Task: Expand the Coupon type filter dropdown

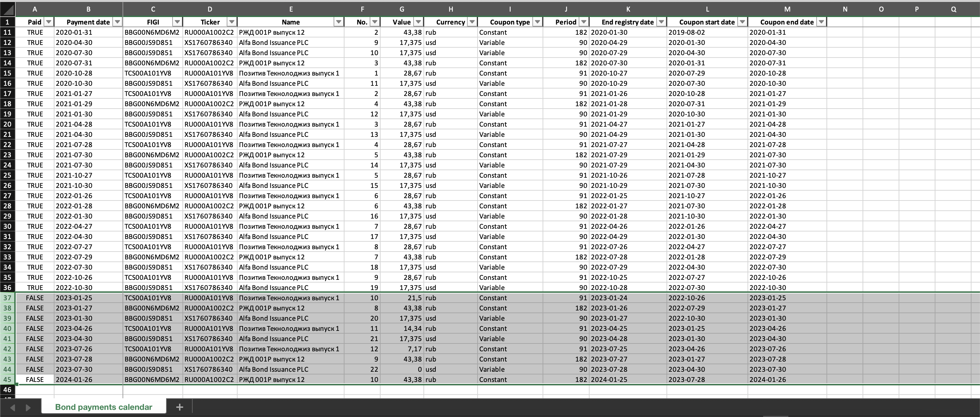Action: 537,22
